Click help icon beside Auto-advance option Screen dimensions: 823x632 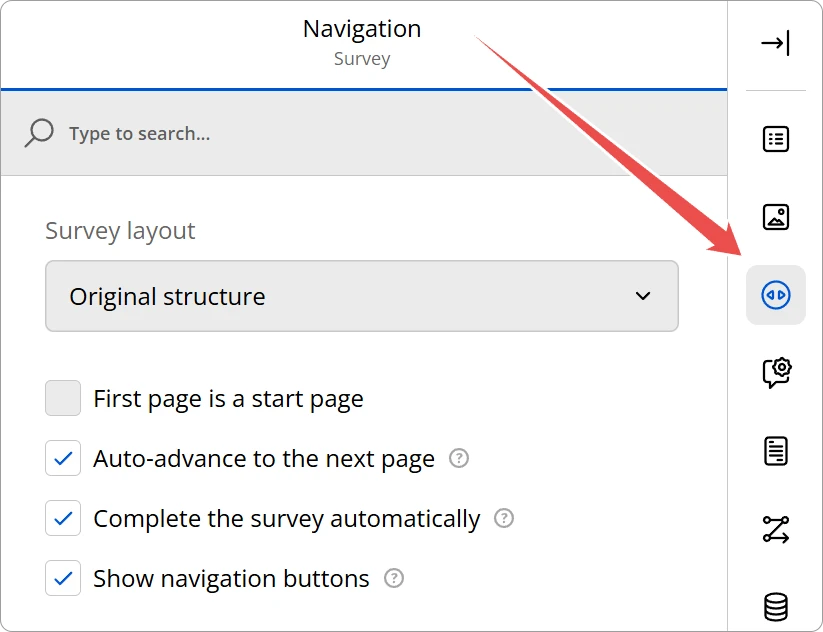tap(459, 459)
